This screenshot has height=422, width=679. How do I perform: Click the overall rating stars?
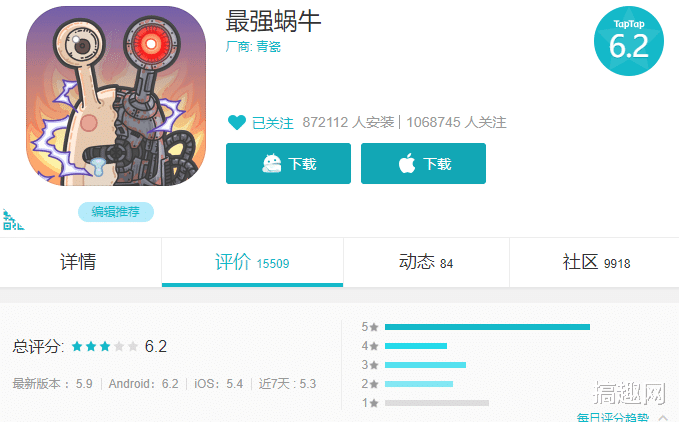click(x=105, y=346)
